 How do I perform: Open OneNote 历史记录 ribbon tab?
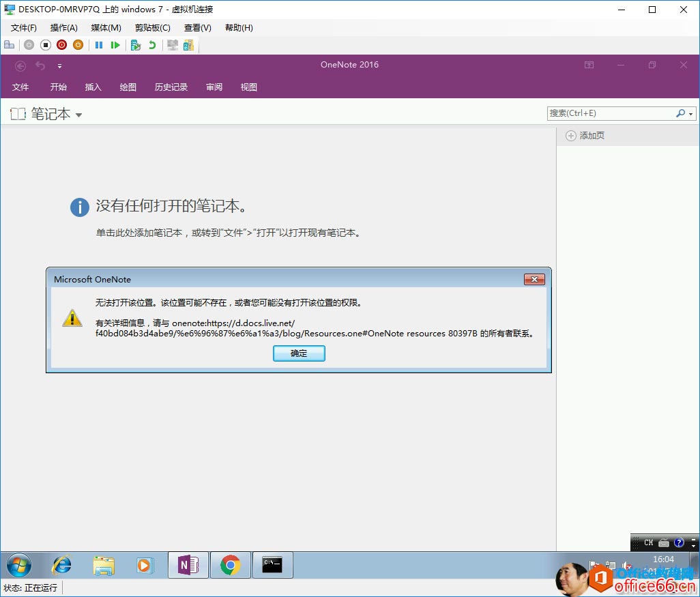171,87
